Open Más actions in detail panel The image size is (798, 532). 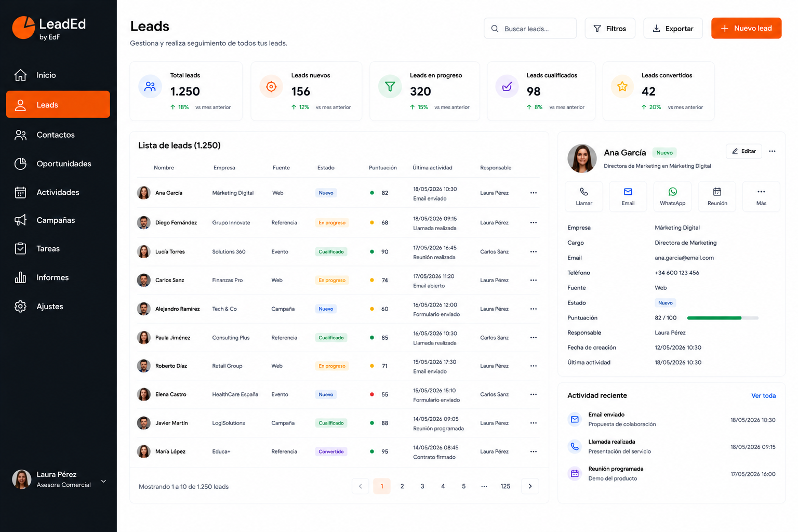[762, 196]
